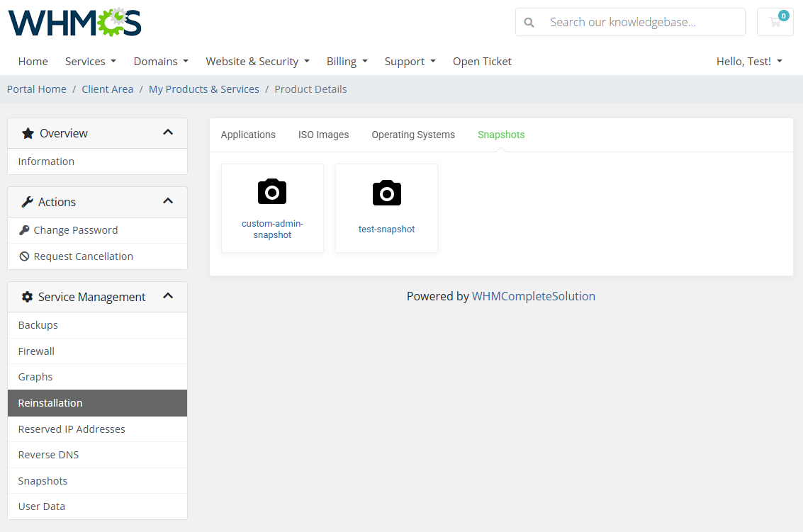803x532 pixels.
Task: Select the camera icon for custom-admin-snapshot
Action: (x=272, y=191)
